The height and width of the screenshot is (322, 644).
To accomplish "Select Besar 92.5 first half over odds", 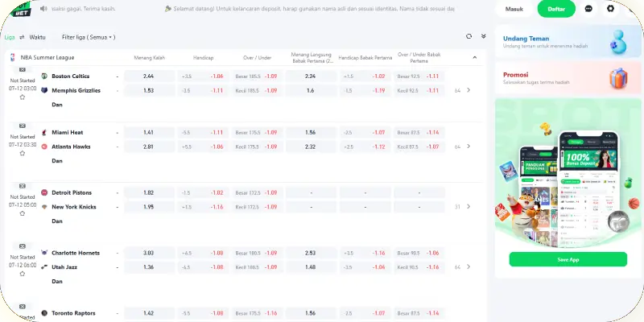I will tap(419, 76).
